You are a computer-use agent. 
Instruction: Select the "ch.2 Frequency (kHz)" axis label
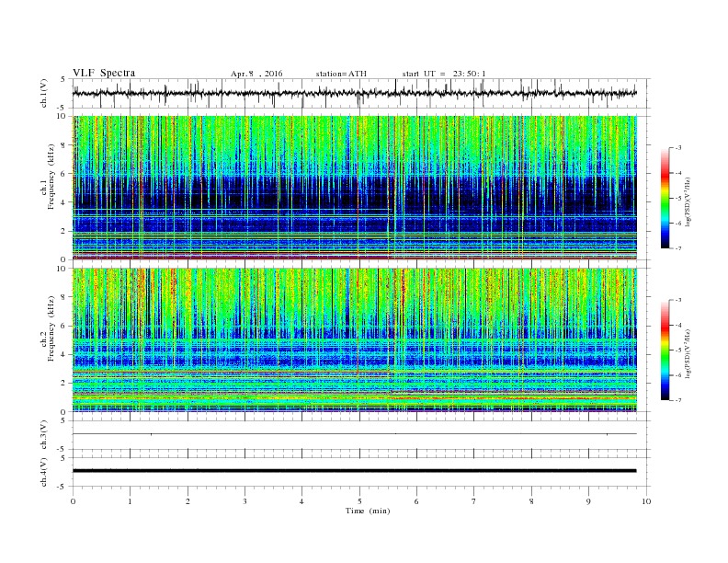[x=48, y=327]
